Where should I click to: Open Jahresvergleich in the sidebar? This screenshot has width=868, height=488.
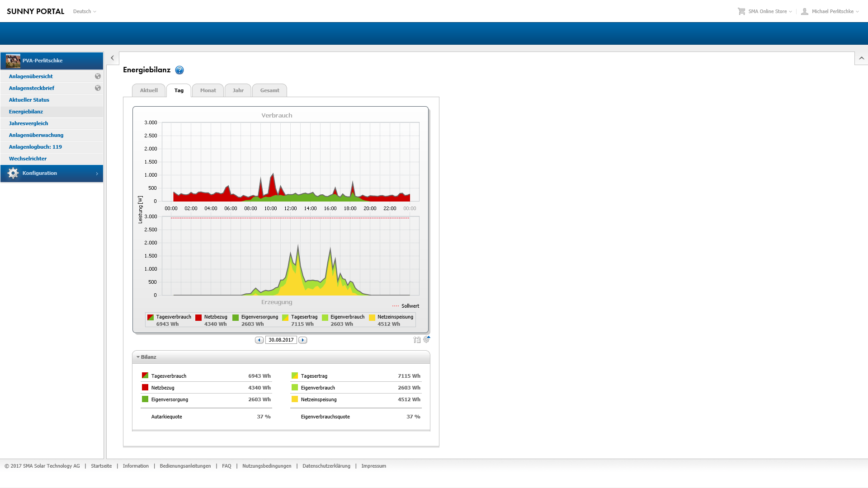click(x=28, y=123)
